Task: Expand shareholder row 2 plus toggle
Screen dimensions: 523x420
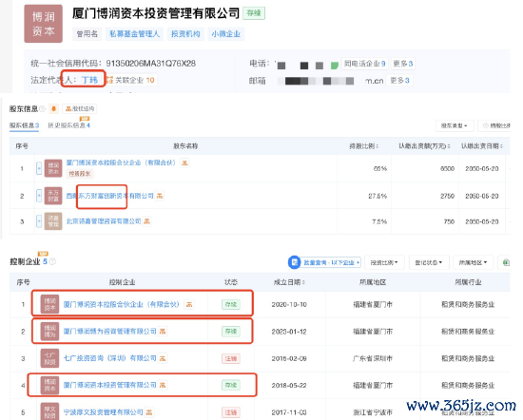Action: pyautogui.click(x=39, y=196)
